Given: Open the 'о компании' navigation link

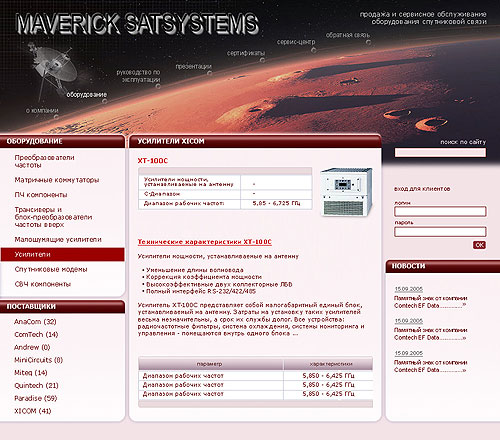Looking at the screenshot, I should [x=42, y=110].
